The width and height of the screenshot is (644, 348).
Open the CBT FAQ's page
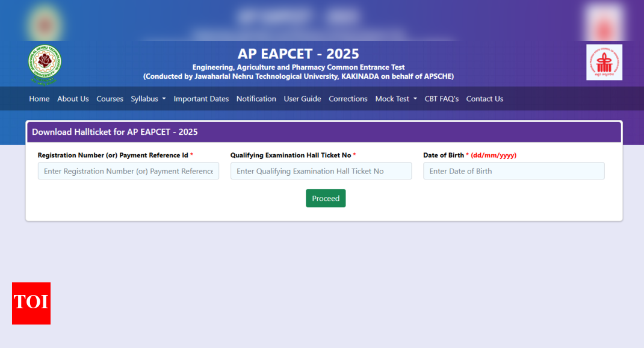441,99
